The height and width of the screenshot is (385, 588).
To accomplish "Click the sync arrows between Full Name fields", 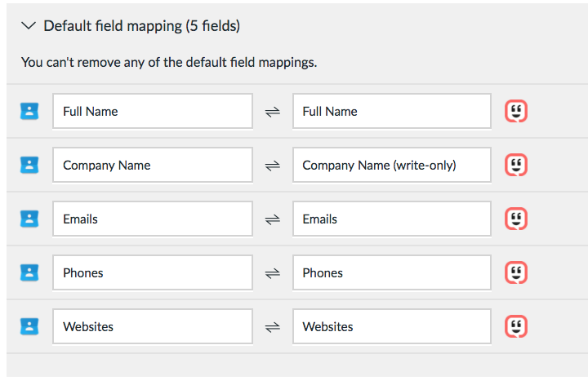I will 273,112.
